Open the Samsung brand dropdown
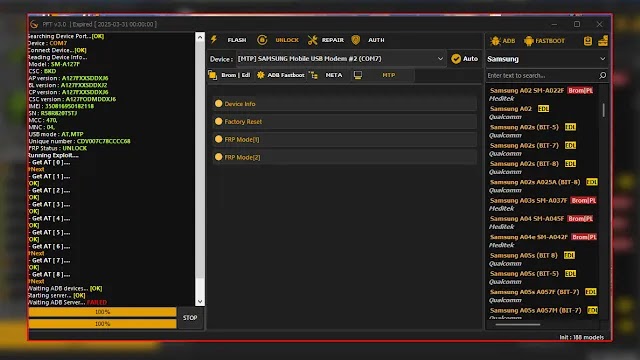Viewport: 640px width, 360px height. [x=547, y=59]
